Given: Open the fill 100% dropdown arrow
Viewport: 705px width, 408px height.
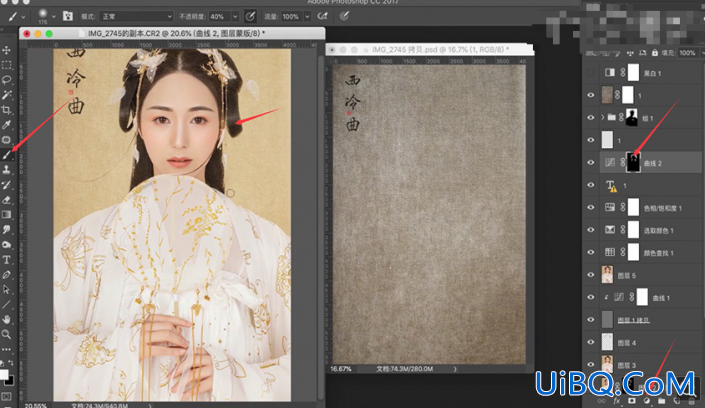Looking at the screenshot, I should pos(702,53).
